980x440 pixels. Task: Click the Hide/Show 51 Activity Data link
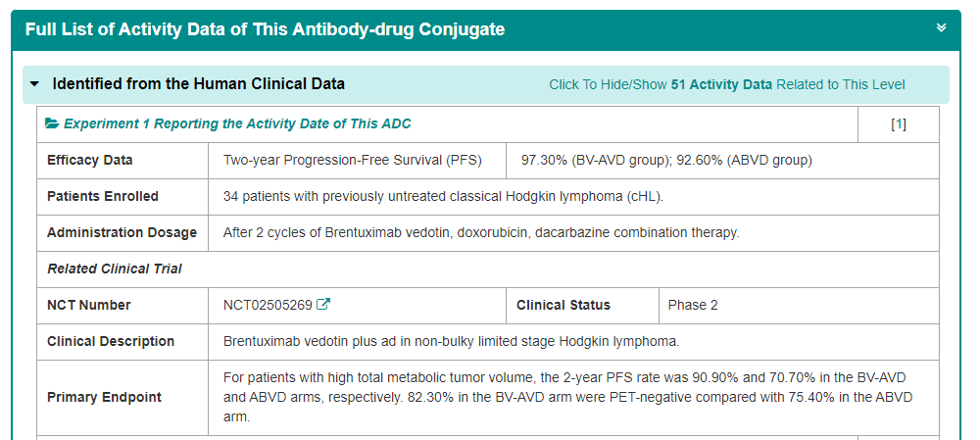pyautogui.click(x=726, y=85)
